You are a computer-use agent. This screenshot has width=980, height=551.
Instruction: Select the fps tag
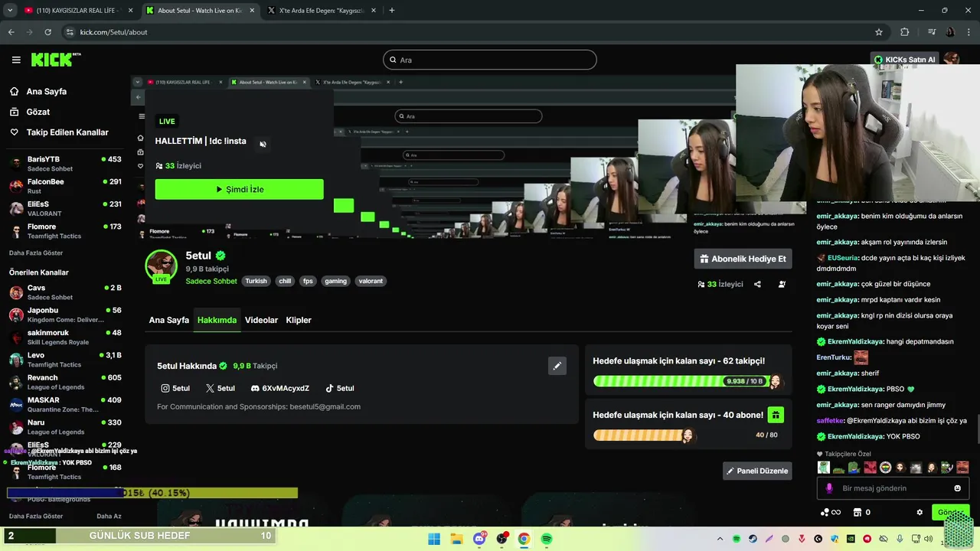pos(308,281)
